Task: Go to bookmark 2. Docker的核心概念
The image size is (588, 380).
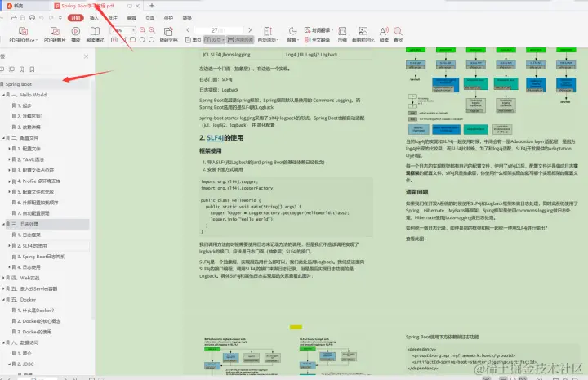Action: pyautogui.click(x=38, y=321)
